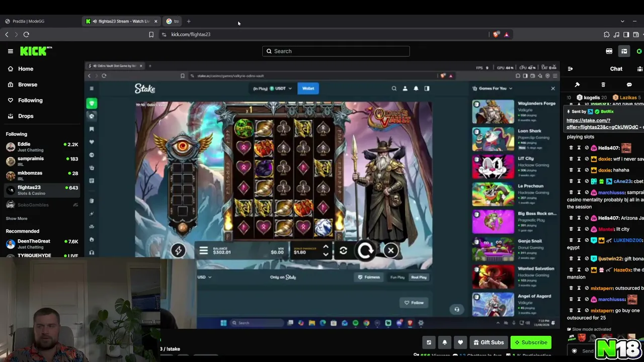
Task: Open a new browser tab
Action: pos(189,21)
